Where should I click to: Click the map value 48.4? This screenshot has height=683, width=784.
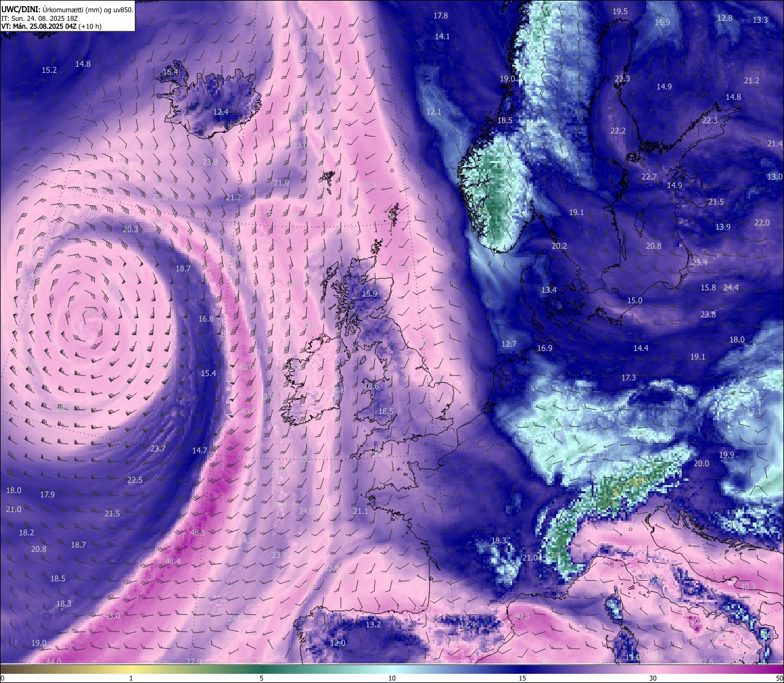coord(173,562)
